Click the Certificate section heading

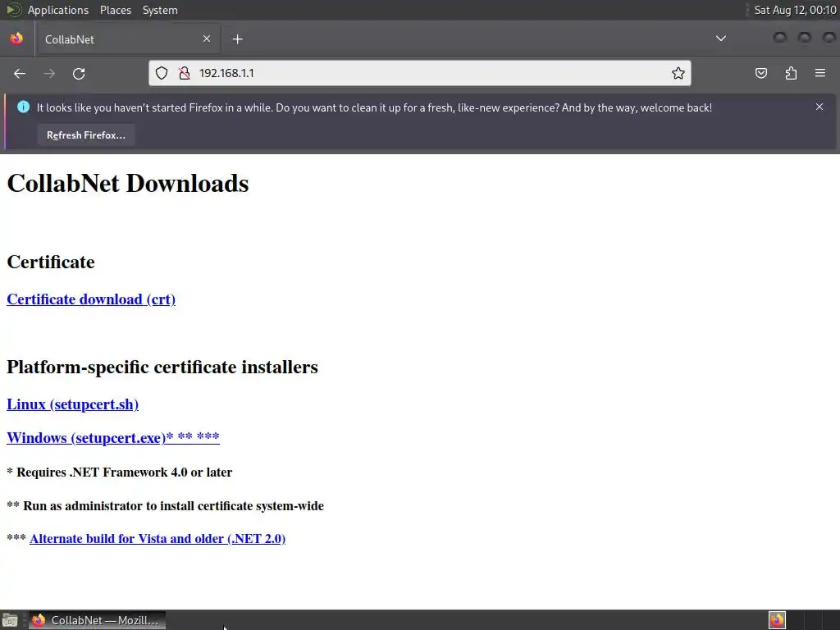51,262
